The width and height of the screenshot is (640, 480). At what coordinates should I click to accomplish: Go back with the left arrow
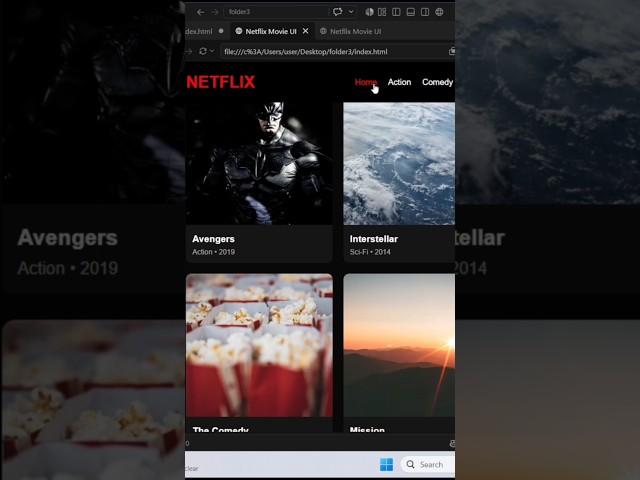pyautogui.click(x=200, y=12)
